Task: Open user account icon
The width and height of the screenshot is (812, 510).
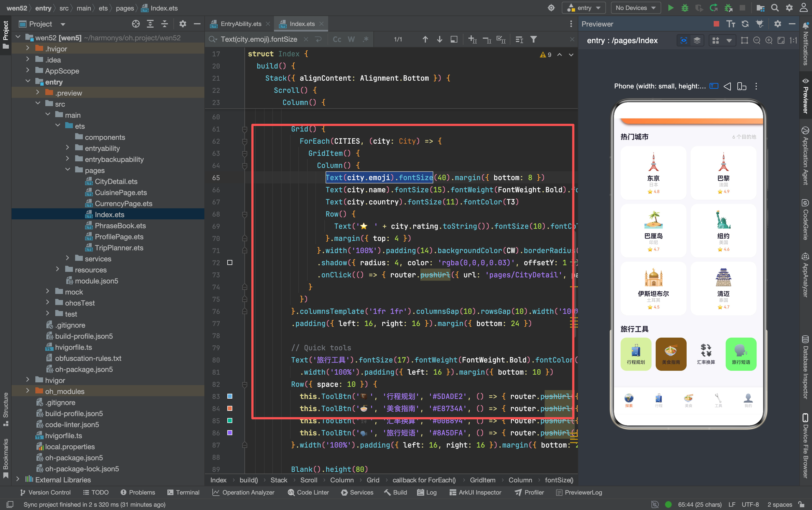Action: (804, 8)
